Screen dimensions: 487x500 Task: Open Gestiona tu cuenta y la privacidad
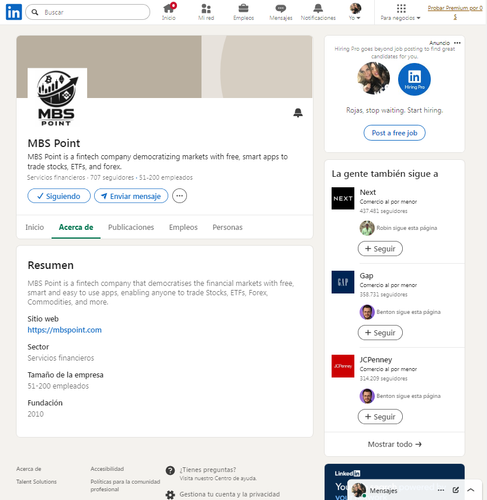[x=230, y=494]
